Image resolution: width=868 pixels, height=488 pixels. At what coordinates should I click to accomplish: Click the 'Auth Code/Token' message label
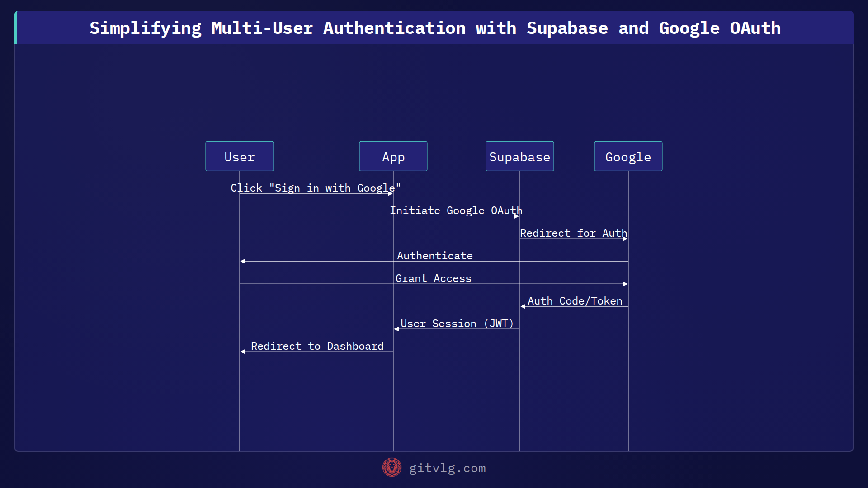575,301
